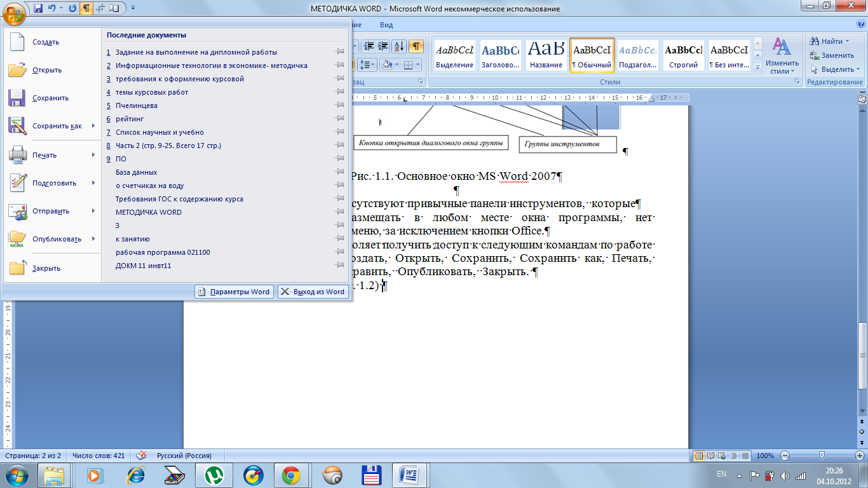Image resolution: width=868 pixels, height=488 pixels.
Task: Choose 'Сохранить' in the Office menu
Action: (x=51, y=98)
